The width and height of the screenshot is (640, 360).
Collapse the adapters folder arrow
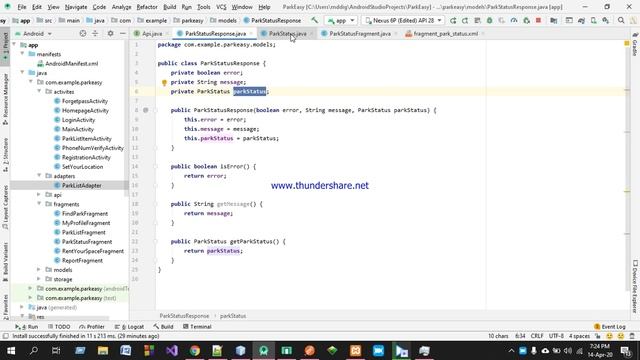click(x=40, y=176)
